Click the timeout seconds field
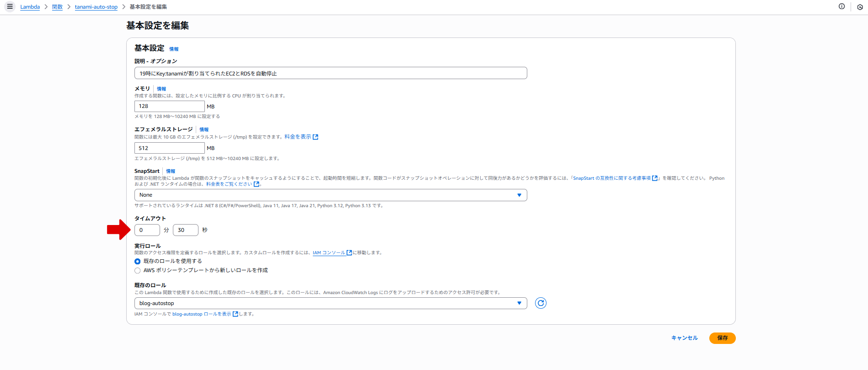 [x=185, y=230]
